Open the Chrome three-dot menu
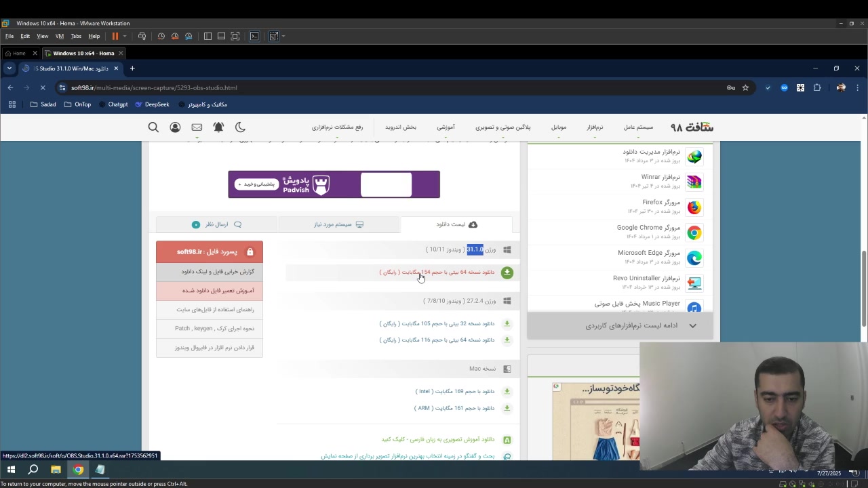Image resolution: width=868 pixels, height=488 pixels. click(857, 87)
